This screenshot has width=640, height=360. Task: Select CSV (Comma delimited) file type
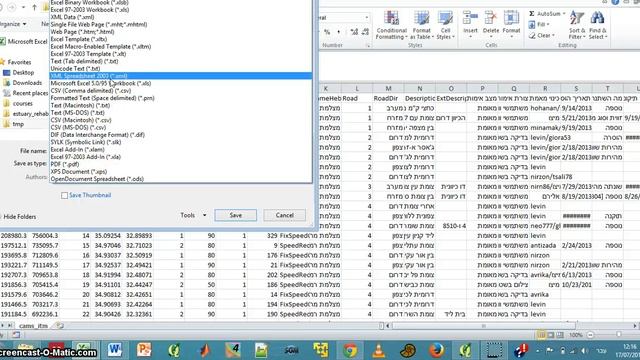click(x=91, y=91)
